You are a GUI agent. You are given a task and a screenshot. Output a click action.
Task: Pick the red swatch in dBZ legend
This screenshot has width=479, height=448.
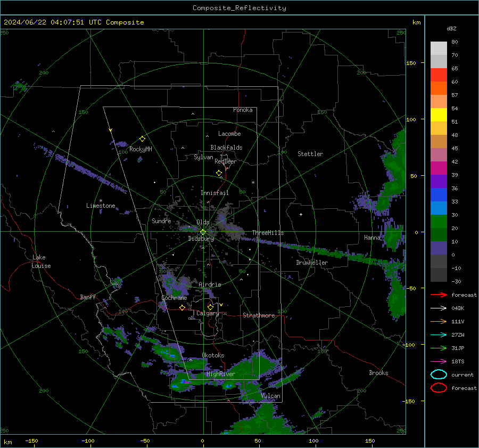coord(439,75)
